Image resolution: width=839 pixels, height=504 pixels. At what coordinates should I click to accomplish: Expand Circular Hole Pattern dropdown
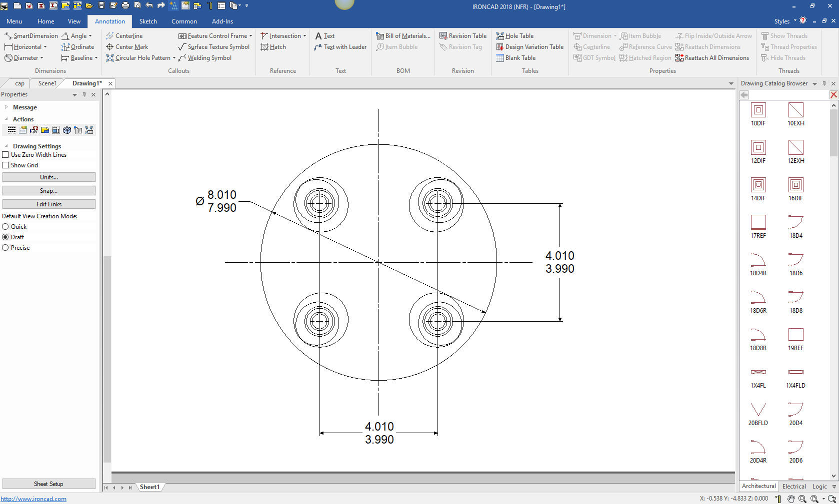point(174,58)
